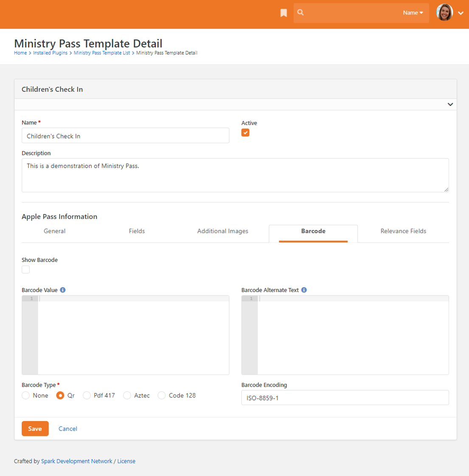Click the Barcode Encoding input field

(345, 398)
